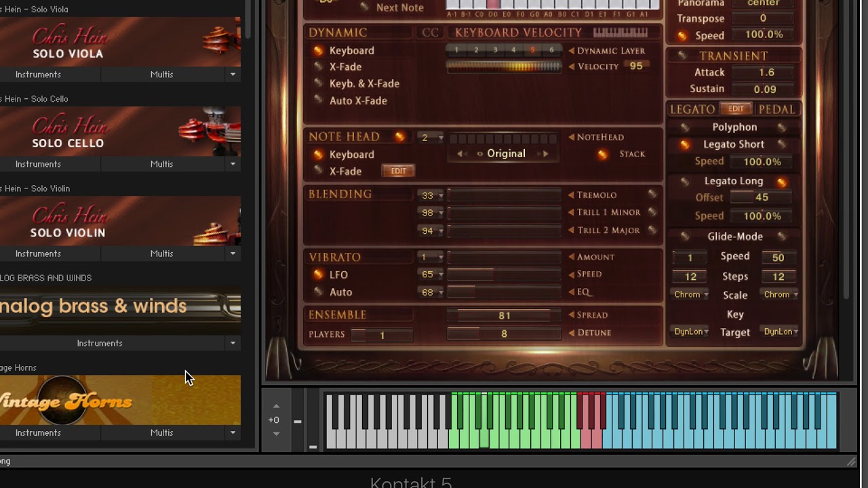Screen dimensions: 868x488
Task: Open the Multis tab of Vintage Horns
Action: [162, 432]
